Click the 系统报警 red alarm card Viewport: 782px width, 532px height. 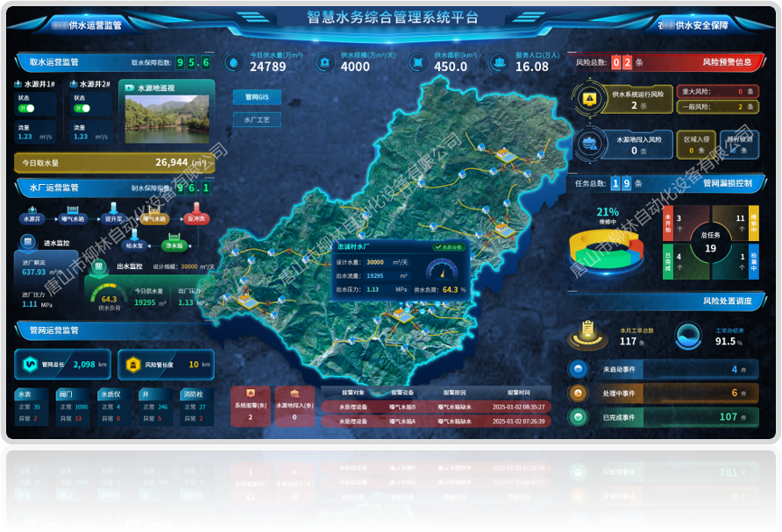250,406
